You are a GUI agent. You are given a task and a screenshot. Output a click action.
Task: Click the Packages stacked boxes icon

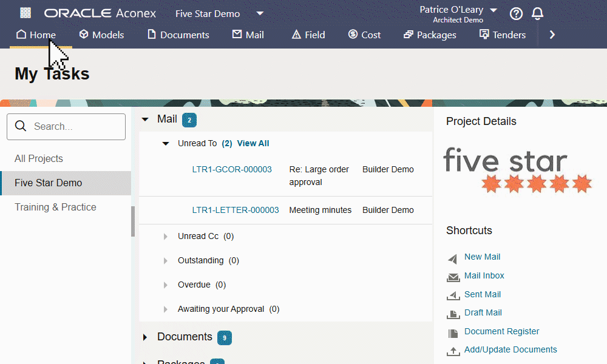click(409, 35)
